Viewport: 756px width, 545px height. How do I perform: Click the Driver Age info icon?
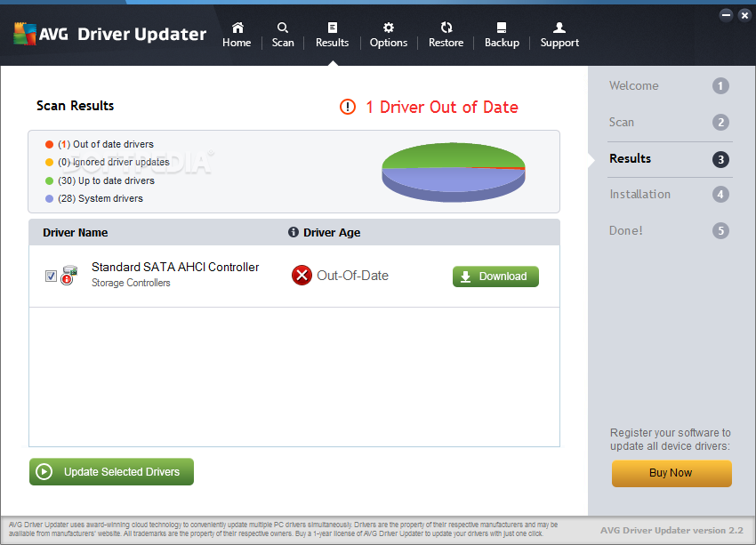tap(294, 233)
